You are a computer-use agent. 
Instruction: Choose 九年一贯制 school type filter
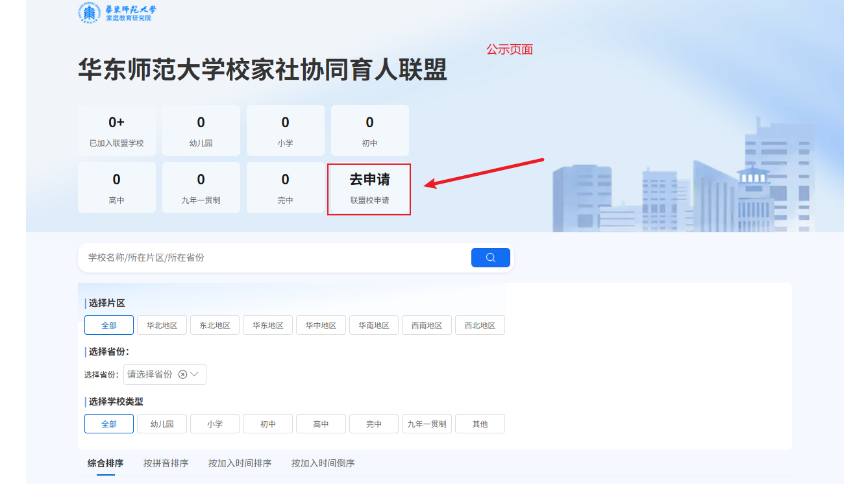[427, 424]
